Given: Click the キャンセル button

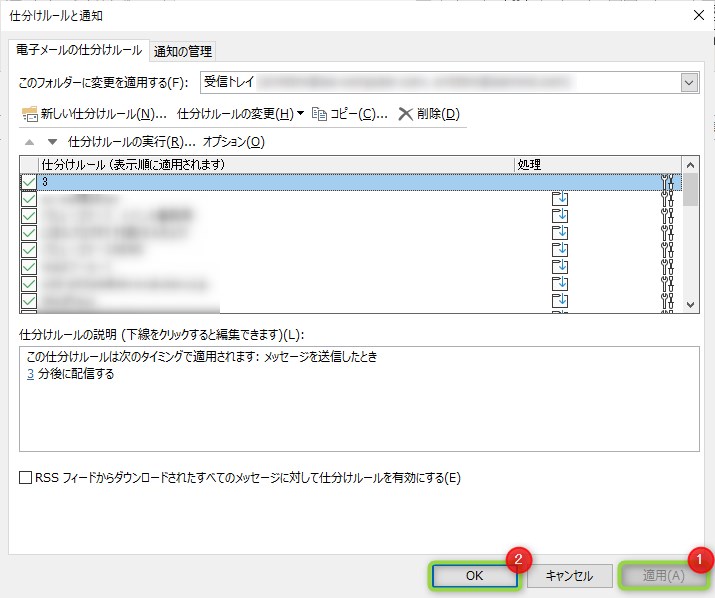Looking at the screenshot, I should (x=569, y=576).
